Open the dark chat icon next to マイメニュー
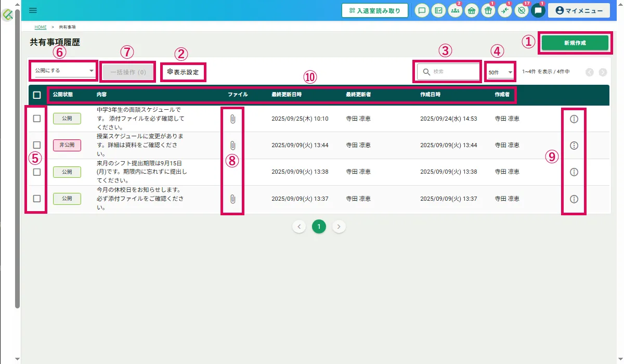 click(538, 10)
